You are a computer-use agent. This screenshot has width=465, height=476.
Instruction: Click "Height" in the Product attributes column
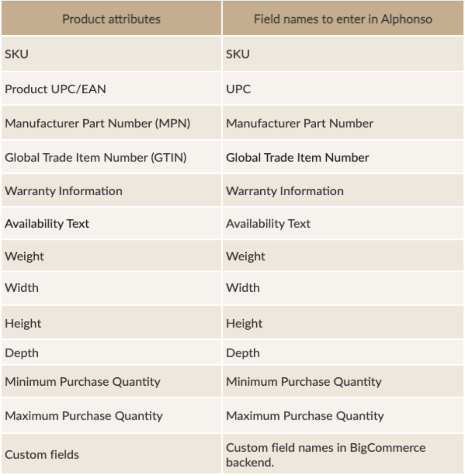point(23,323)
